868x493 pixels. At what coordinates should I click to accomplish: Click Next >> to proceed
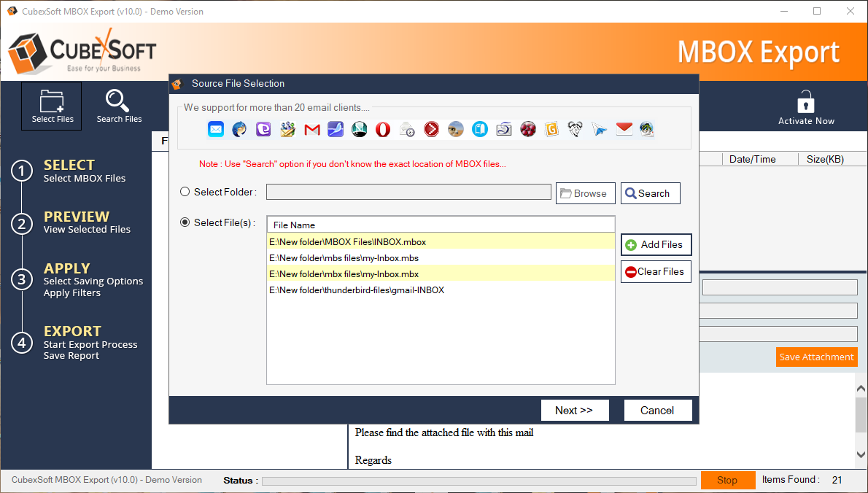coord(574,411)
